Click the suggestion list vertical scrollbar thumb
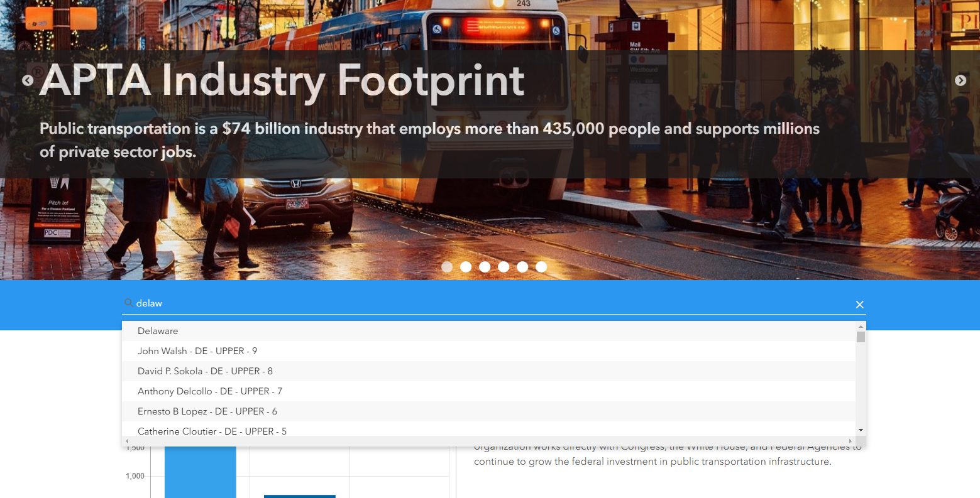Viewport: 980px width, 498px height. pos(861,337)
